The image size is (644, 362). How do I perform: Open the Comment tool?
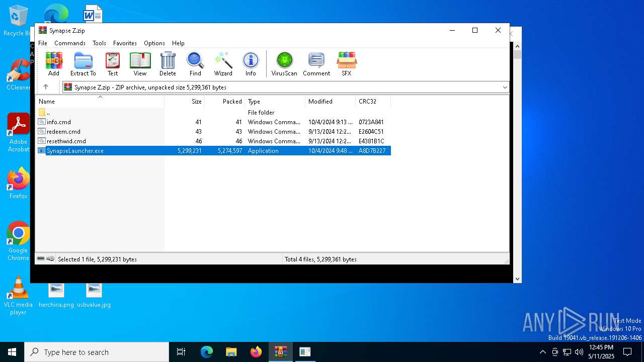click(316, 64)
